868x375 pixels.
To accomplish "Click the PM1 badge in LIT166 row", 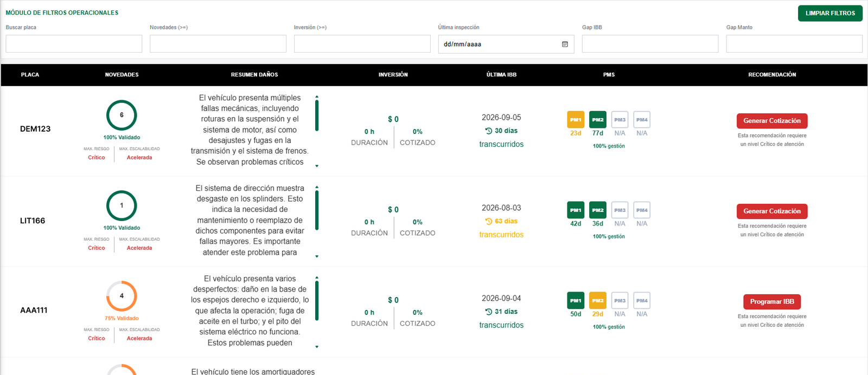I will click(x=576, y=210).
